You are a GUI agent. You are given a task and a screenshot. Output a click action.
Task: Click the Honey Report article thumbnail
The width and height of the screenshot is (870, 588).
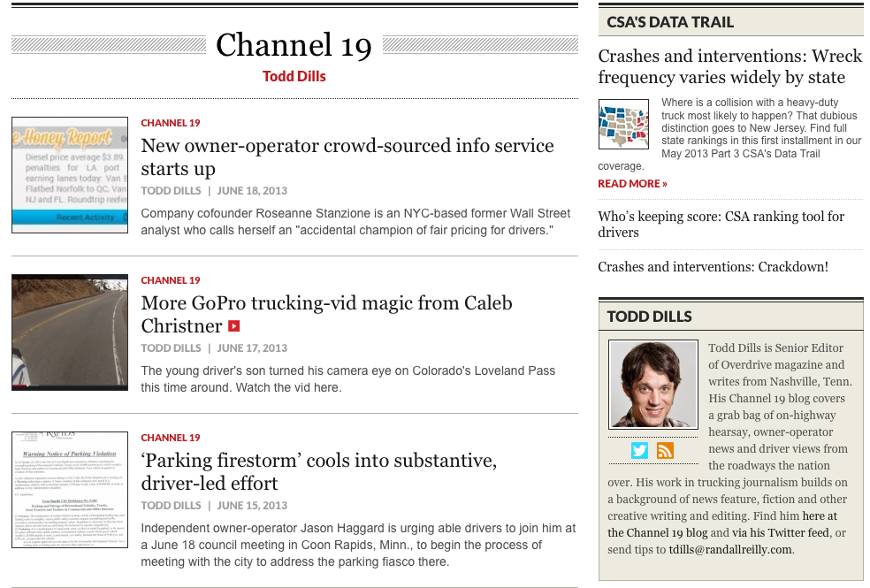pyautogui.click(x=70, y=175)
